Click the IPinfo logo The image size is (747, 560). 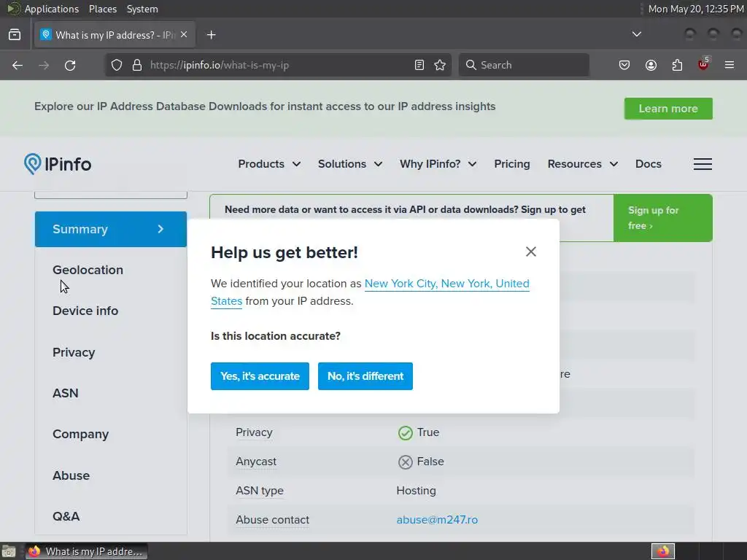click(58, 164)
